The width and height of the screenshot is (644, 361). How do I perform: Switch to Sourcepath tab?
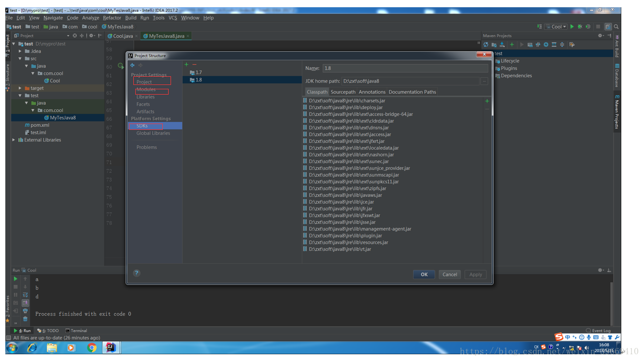343,92
